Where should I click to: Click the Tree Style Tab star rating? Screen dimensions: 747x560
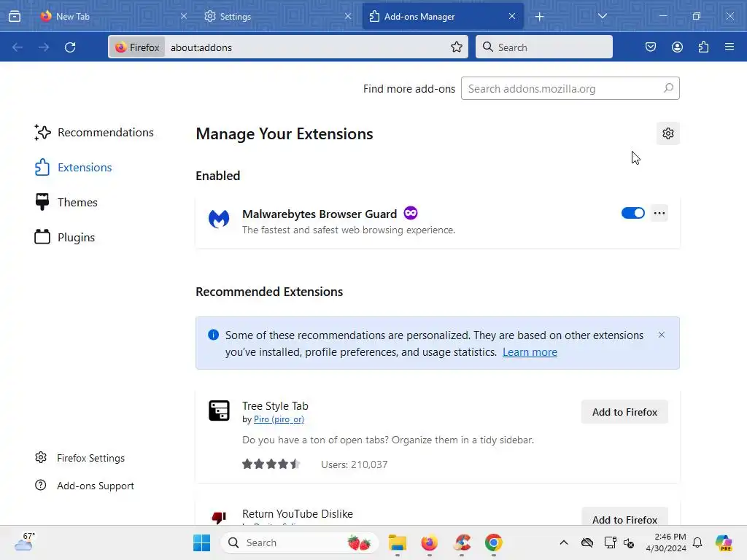pyautogui.click(x=271, y=464)
